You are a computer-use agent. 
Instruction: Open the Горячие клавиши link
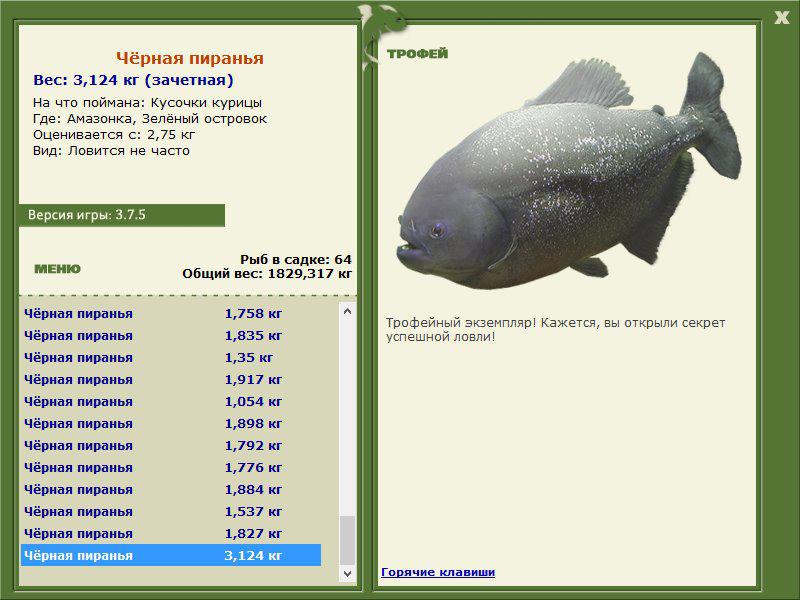[x=438, y=572]
